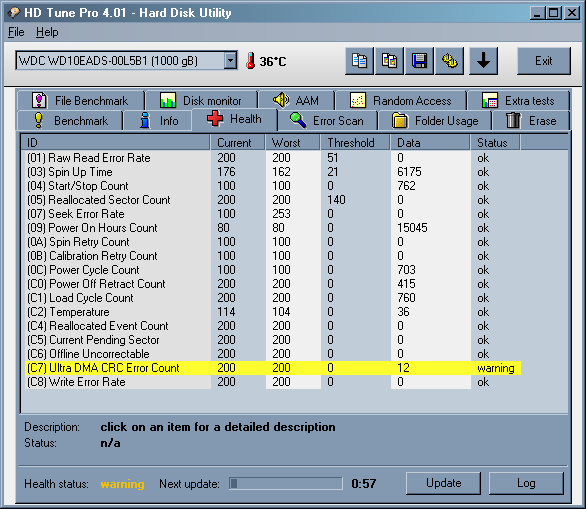This screenshot has width=586, height=509.
Task: Click the down arrow minimize-to-tray icon
Action: point(483,61)
